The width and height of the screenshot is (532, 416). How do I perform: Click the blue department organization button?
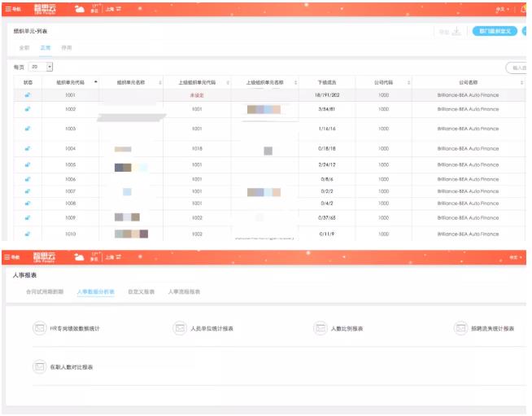coord(495,31)
